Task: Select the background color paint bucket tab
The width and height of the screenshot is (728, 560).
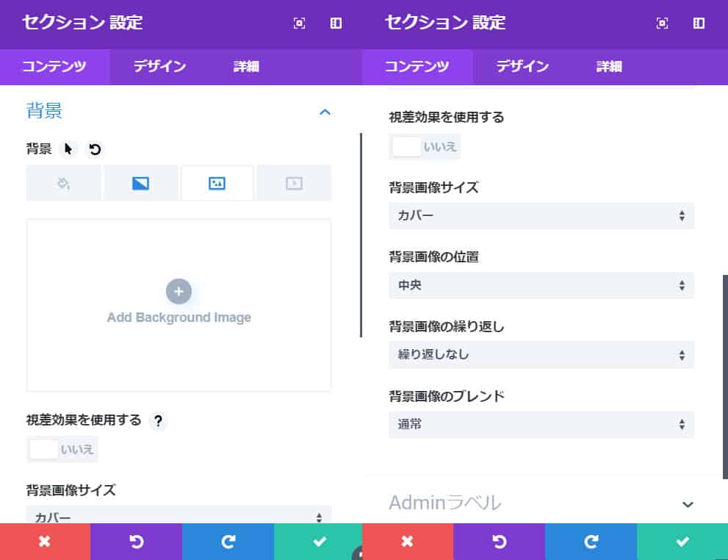Action: coord(64,183)
